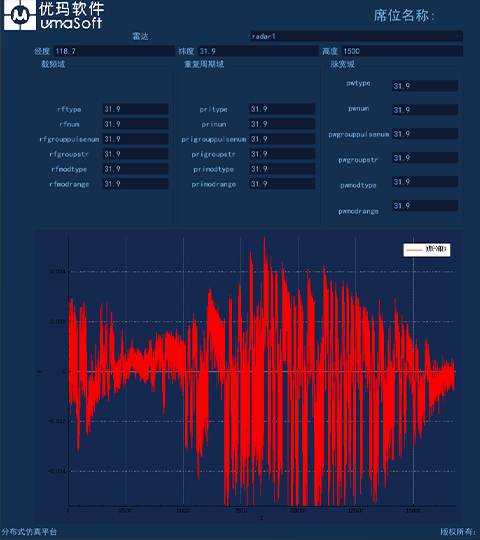Screen dimensions: 480x540
Task: Select the rftype value field
Action: click(x=136, y=109)
